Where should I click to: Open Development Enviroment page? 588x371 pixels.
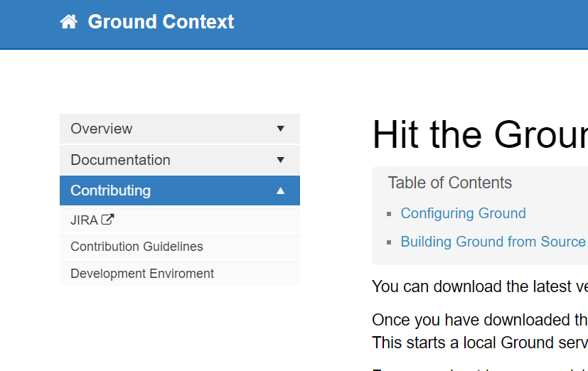[x=180, y=274]
